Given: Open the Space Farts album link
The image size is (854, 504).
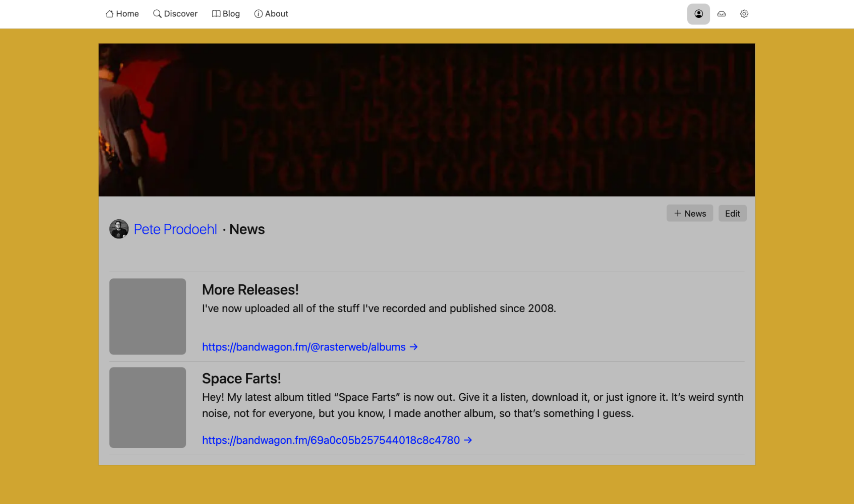Looking at the screenshot, I should tap(330, 440).
